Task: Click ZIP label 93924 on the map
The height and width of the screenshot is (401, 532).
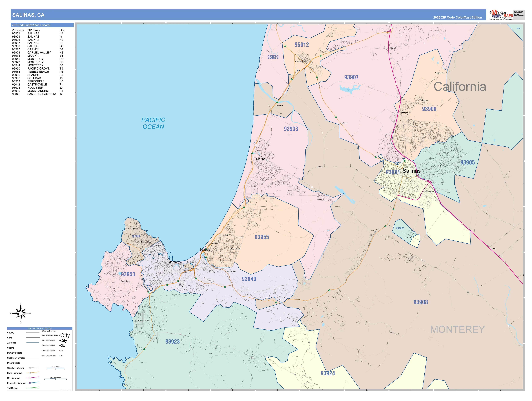Action: [328, 373]
